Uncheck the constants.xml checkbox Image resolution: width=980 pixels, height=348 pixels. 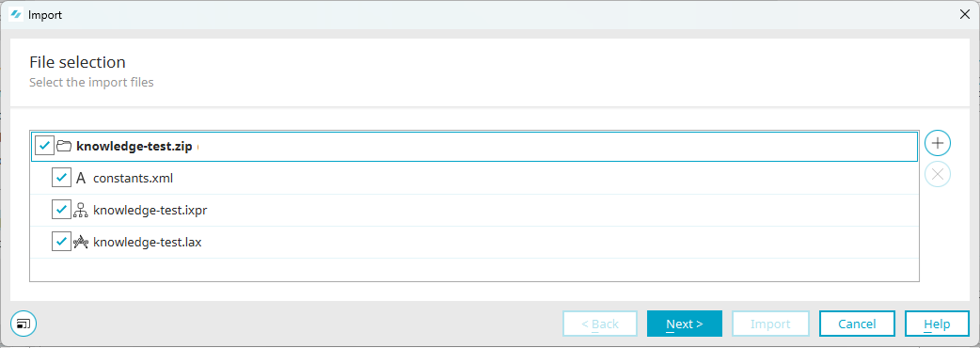point(61,178)
